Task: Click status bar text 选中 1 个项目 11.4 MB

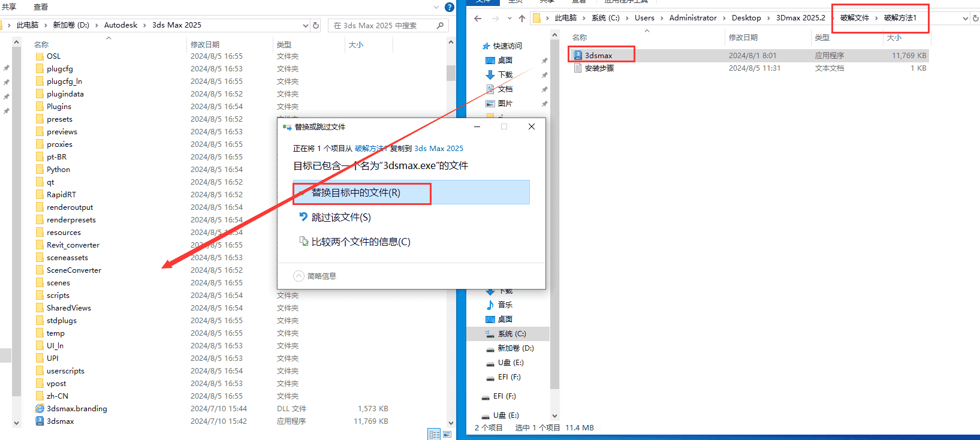Action: tap(554, 427)
